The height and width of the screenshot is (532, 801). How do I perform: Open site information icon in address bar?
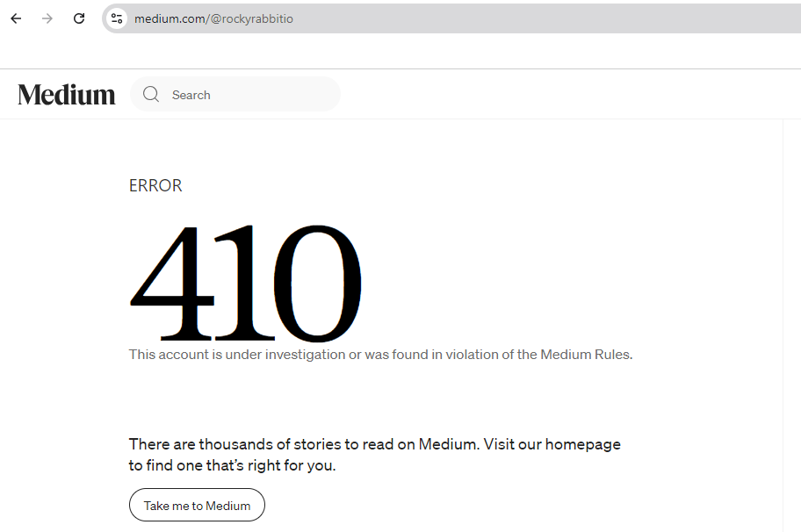point(117,19)
